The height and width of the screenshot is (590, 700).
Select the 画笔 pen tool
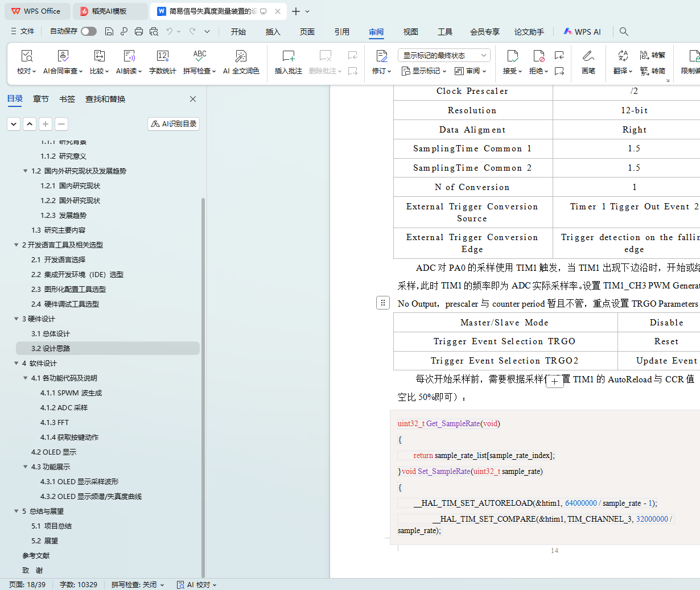588,56
